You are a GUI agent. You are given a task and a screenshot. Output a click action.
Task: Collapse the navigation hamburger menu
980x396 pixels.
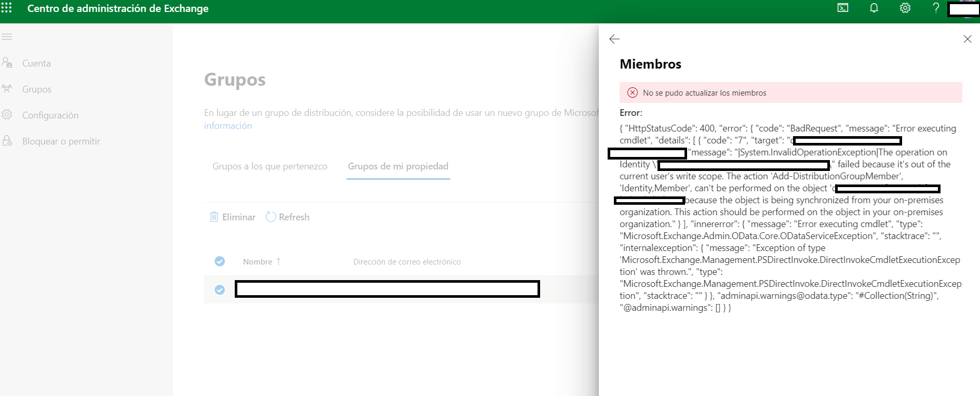coord(7,37)
